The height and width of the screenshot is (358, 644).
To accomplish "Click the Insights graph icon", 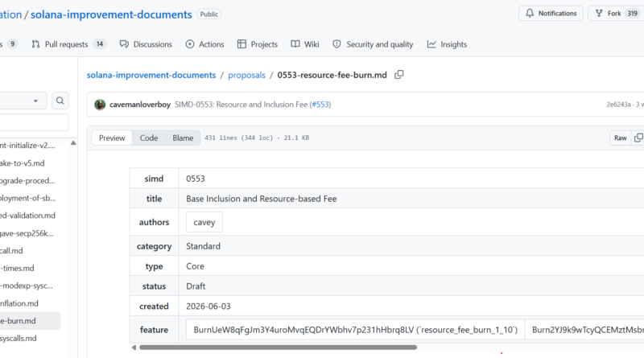I will [x=431, y=44].
